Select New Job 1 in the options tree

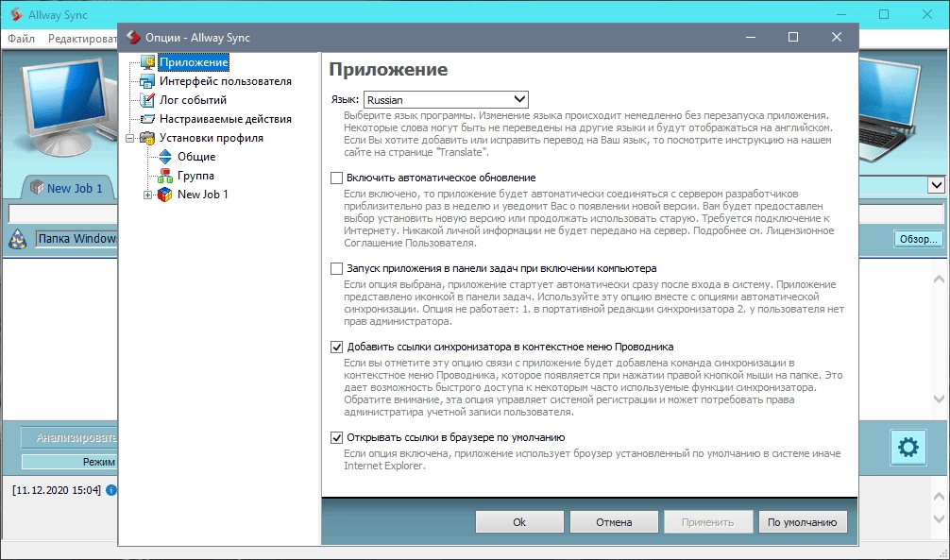(202, 195)
